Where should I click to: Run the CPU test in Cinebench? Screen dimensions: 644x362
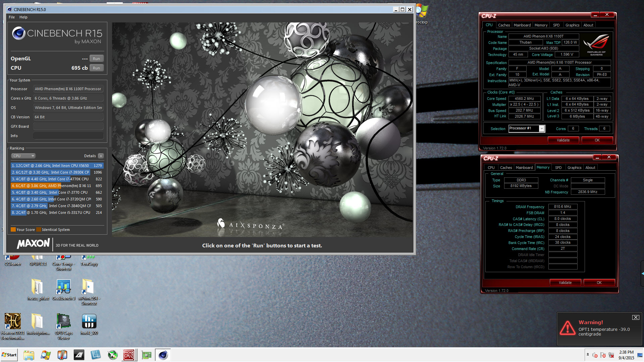[x=96, y=68]
